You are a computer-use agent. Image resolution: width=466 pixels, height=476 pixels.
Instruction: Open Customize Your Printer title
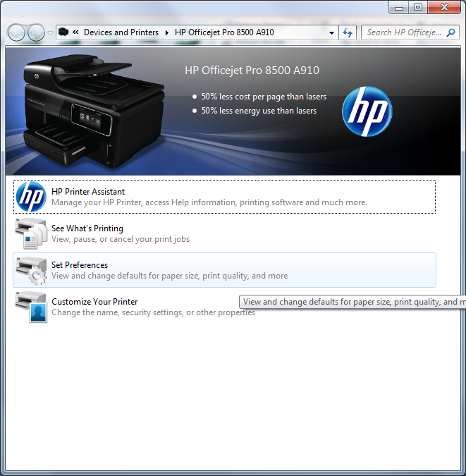94,302
